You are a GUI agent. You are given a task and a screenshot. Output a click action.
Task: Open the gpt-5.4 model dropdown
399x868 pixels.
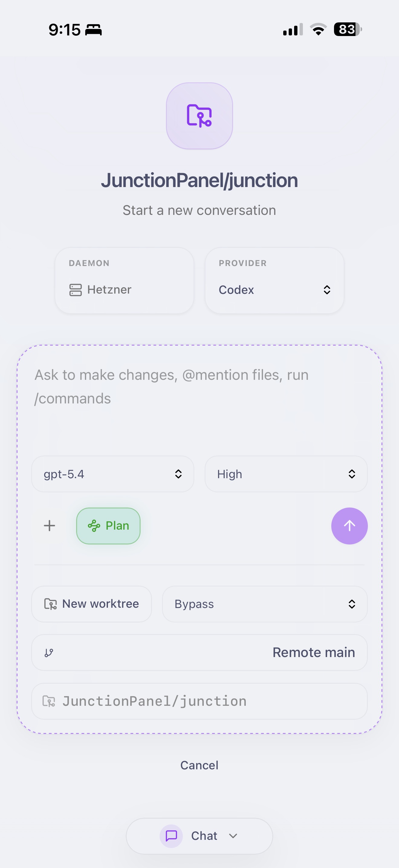coord(113,474)
